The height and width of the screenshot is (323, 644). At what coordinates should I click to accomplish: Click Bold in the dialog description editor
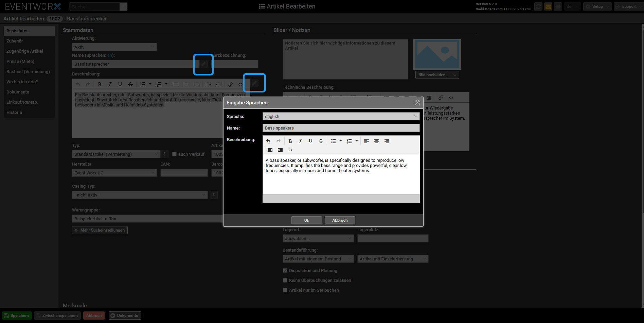(x=290, y=141)
